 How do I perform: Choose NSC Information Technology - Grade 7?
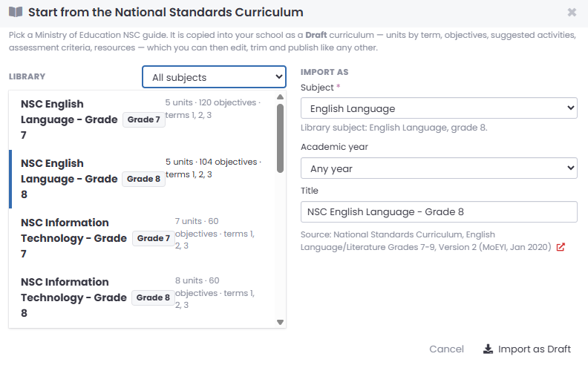(x=142, y=238)
